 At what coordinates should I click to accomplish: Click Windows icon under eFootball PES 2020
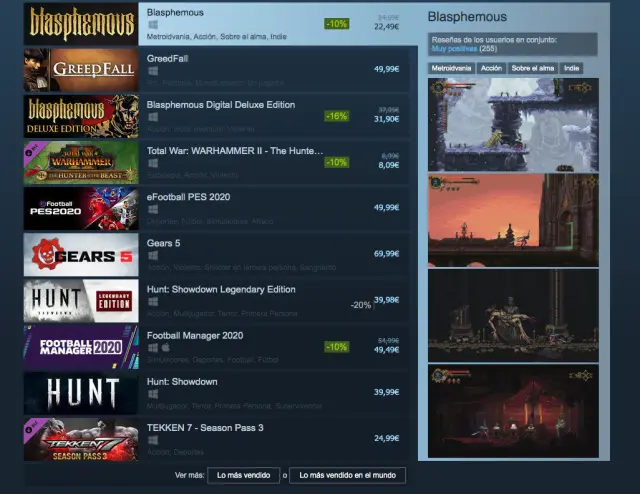coord(153,209)
